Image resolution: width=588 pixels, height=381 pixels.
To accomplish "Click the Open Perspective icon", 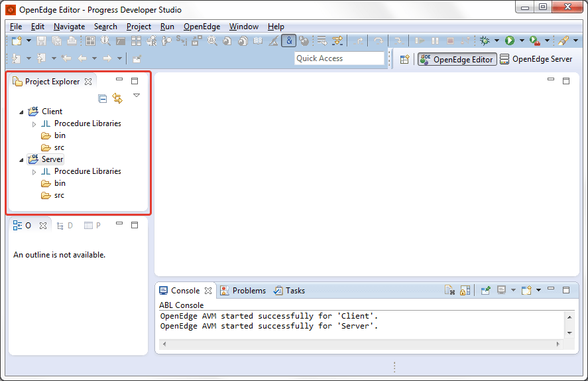I will click(x=404, y=59).
